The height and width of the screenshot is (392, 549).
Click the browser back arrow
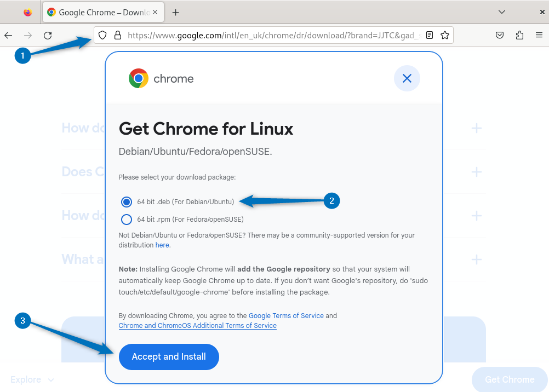8,36
